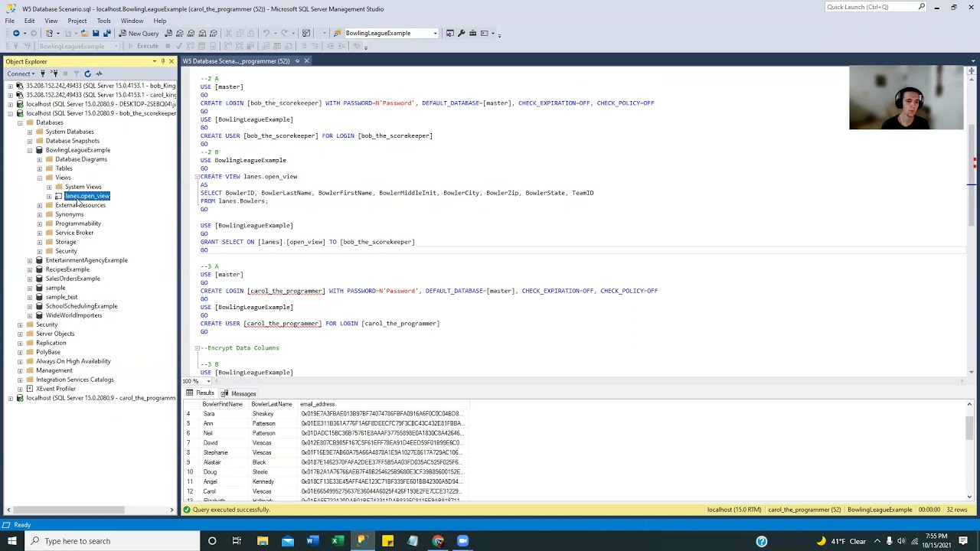Image resolution: width=980 pixels, height=551 pixels.
Task: Switch to the Messages tab
Action: (239, 393)
